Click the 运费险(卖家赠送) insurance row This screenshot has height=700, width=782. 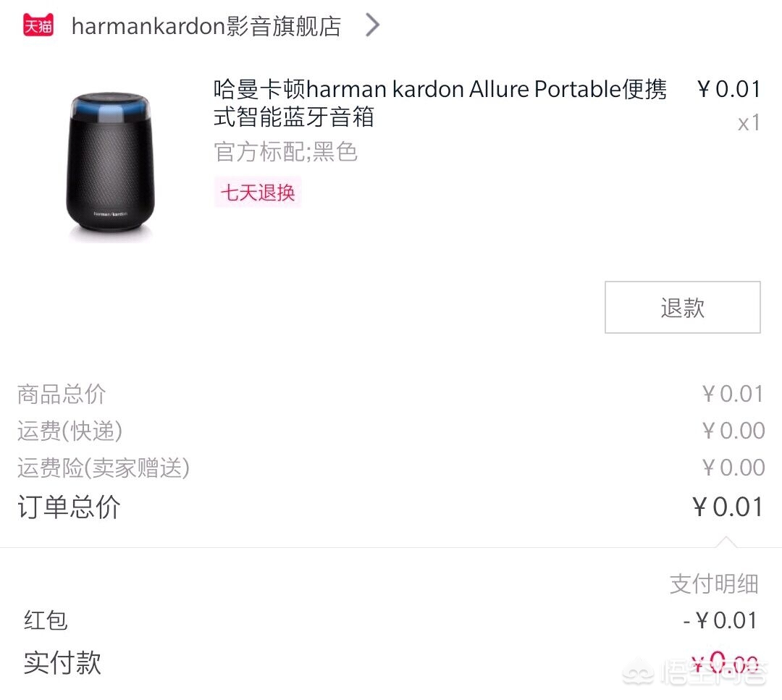pyautogui.click(x=104, y=468)
